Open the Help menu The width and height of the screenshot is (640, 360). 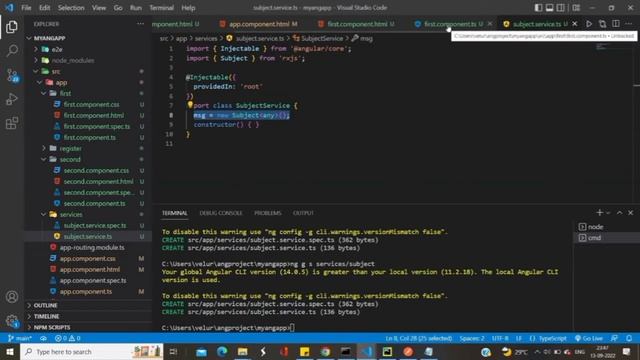click(x=188, y=8)
